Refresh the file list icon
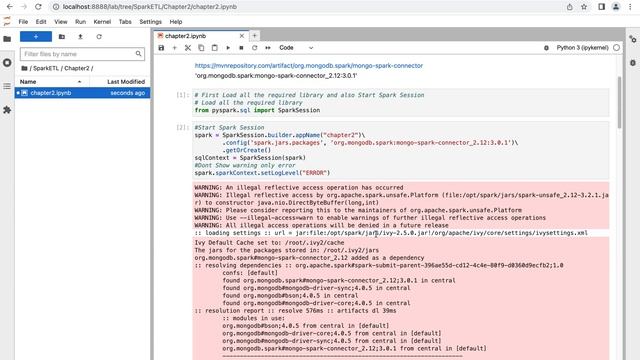Viewport: 640px width, 360px height. 99,37
